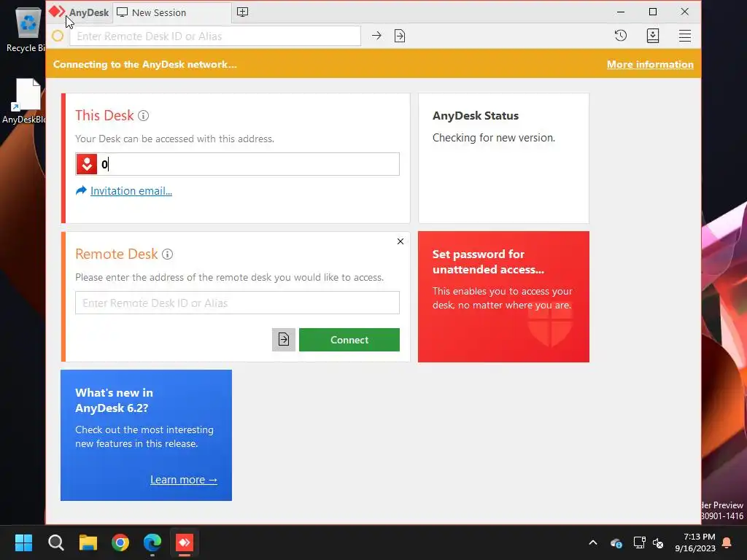Focus the top Remote Desk ID address bar
The height and width of the screenshot is (560, 747).
[215, 36]
